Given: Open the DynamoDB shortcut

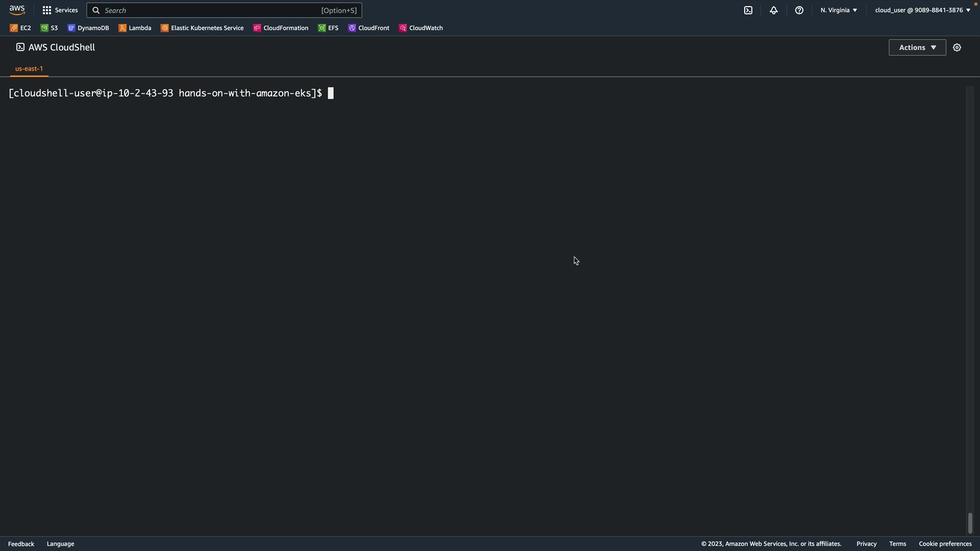Looking at the screenshot, I should (88, 28).
